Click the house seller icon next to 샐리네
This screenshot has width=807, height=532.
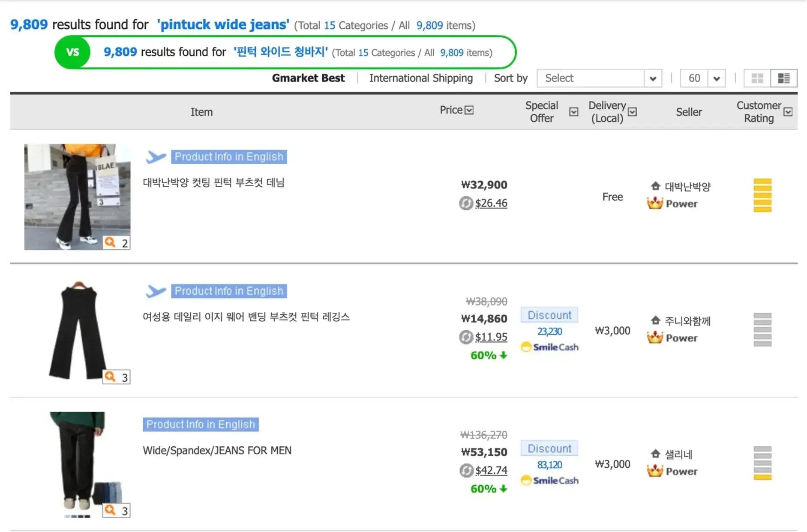654,454
